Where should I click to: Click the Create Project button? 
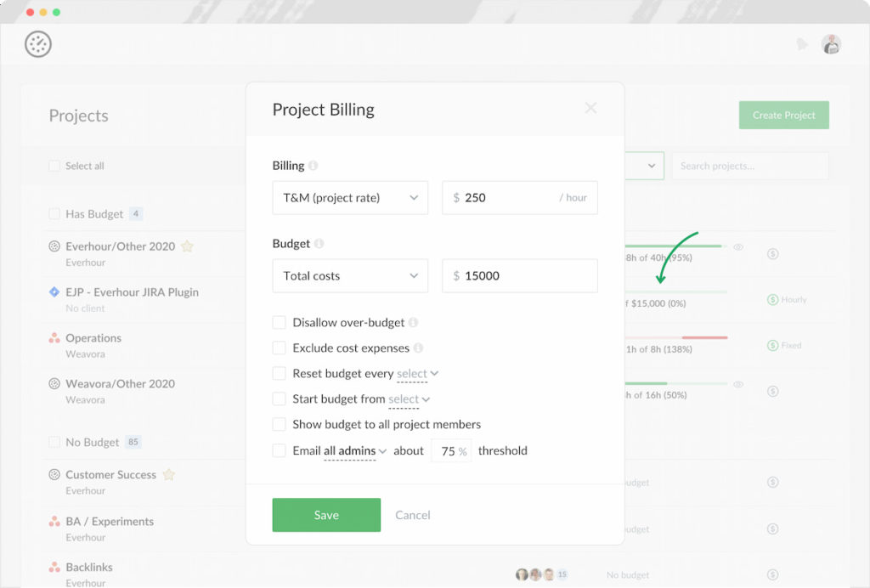[783, 115]
